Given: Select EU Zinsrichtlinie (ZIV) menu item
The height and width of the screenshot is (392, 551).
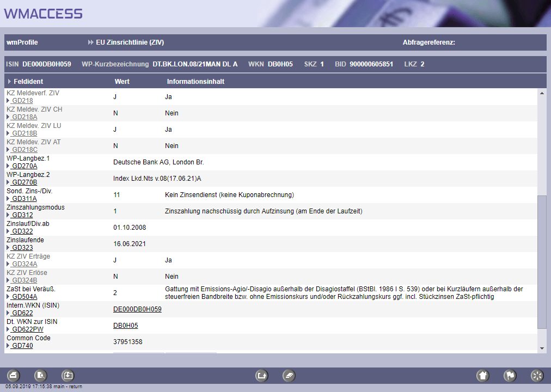Looking at the screenshot, I should (x=130, y=42).
